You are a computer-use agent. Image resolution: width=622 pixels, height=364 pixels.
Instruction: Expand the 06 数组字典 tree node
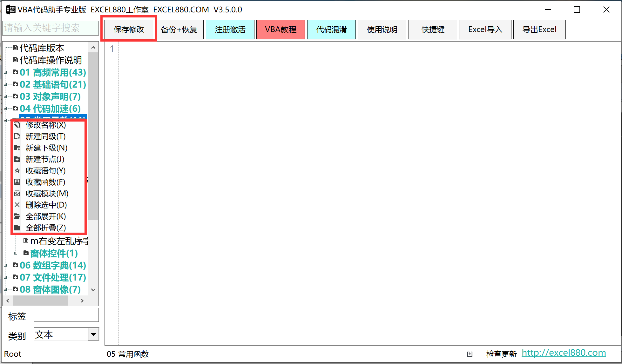[x=5, y=265]
